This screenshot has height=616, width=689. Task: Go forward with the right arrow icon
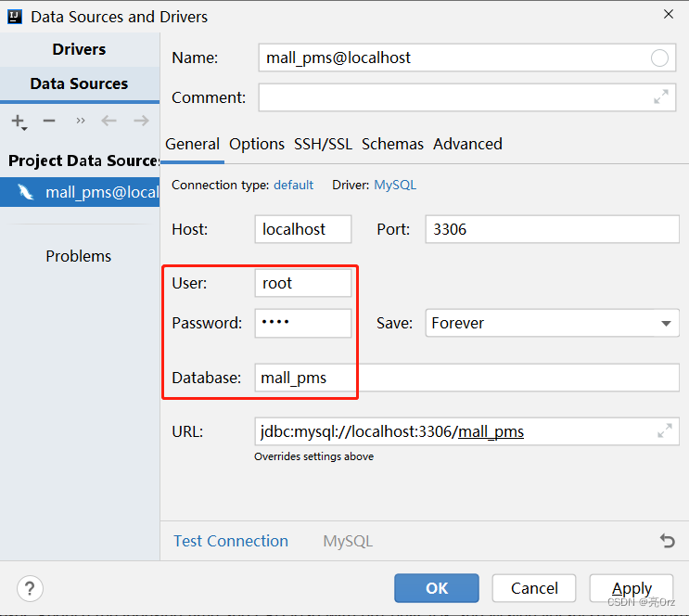(x=142, y=121)
